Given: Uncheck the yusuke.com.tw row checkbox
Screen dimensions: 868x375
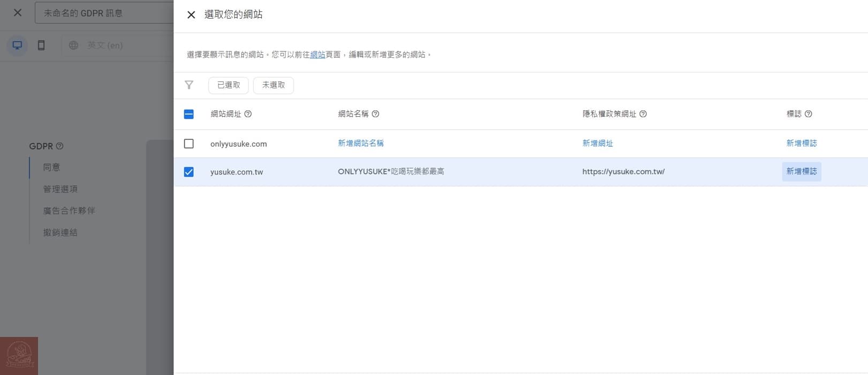Looking at the screenshot, I should point(188,172).
